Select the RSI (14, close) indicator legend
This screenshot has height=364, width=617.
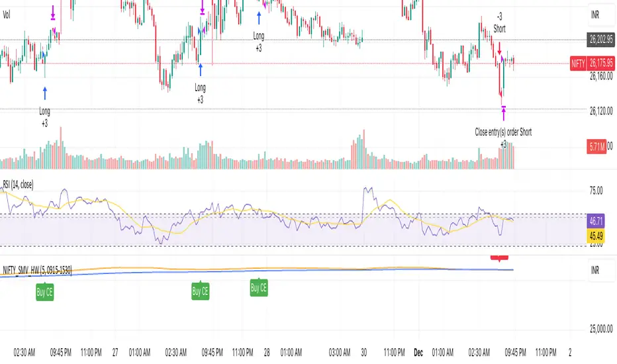point(18,184)
